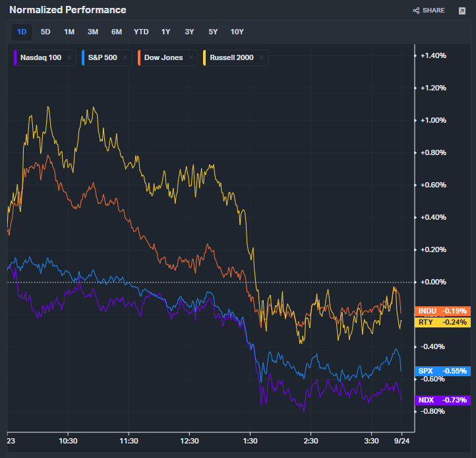Switch chart to 3M range

pos(93,32)
